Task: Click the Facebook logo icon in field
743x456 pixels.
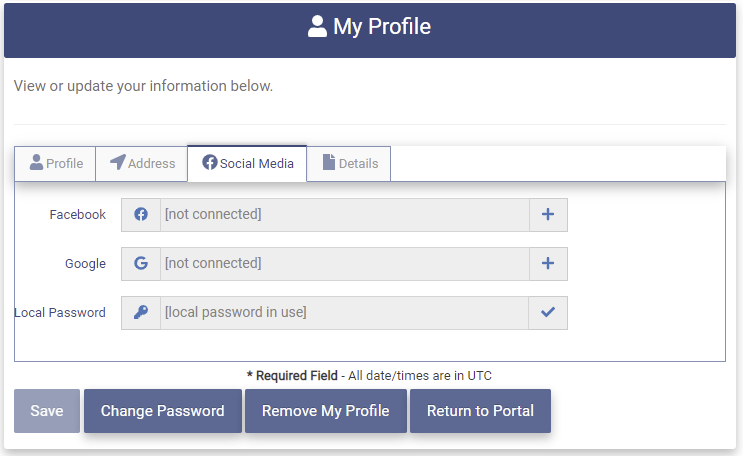Action: [x=141, y=214]
